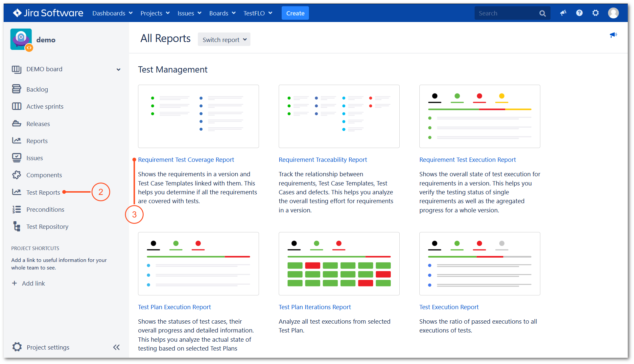634x364 pixels.
Task: Select the Backlog icon in the sidebar
Action: click(17, 89)
